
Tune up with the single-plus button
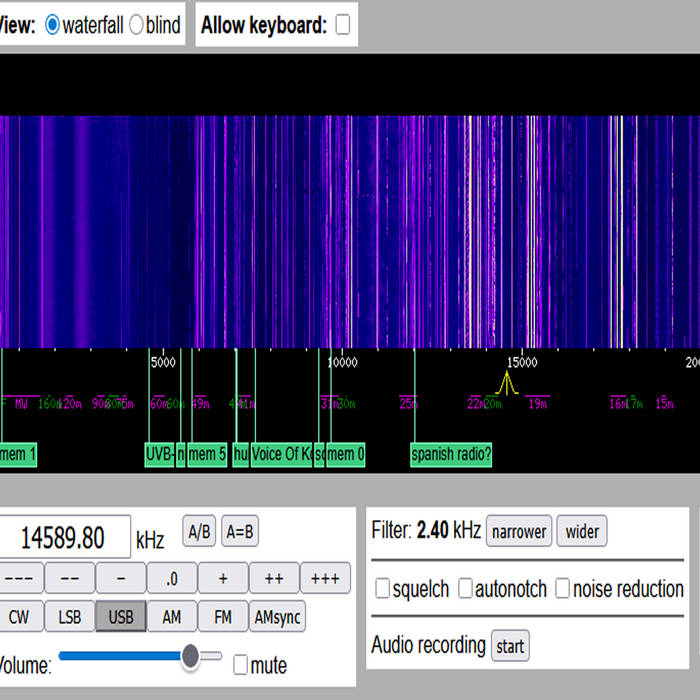pos(223,578)
